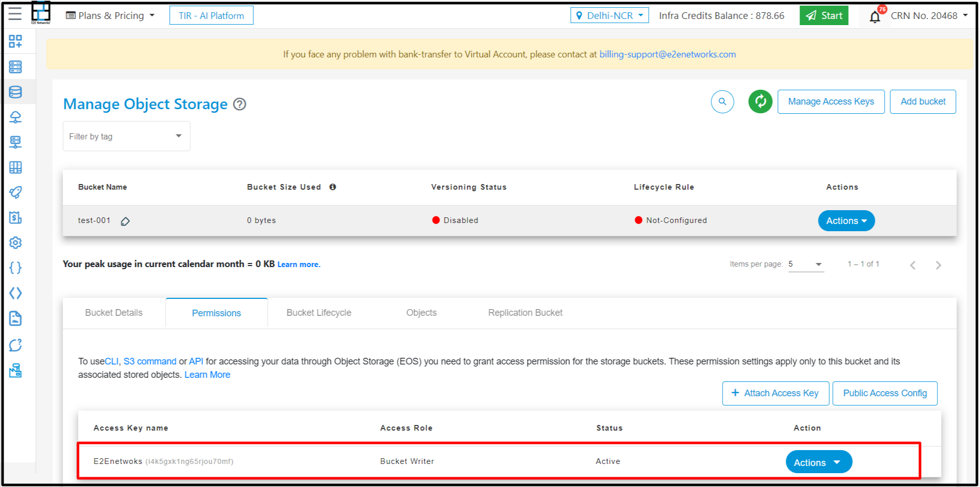
Task: Open the bottom marketplace icon in sidebar
Action: tap(15, 371)
